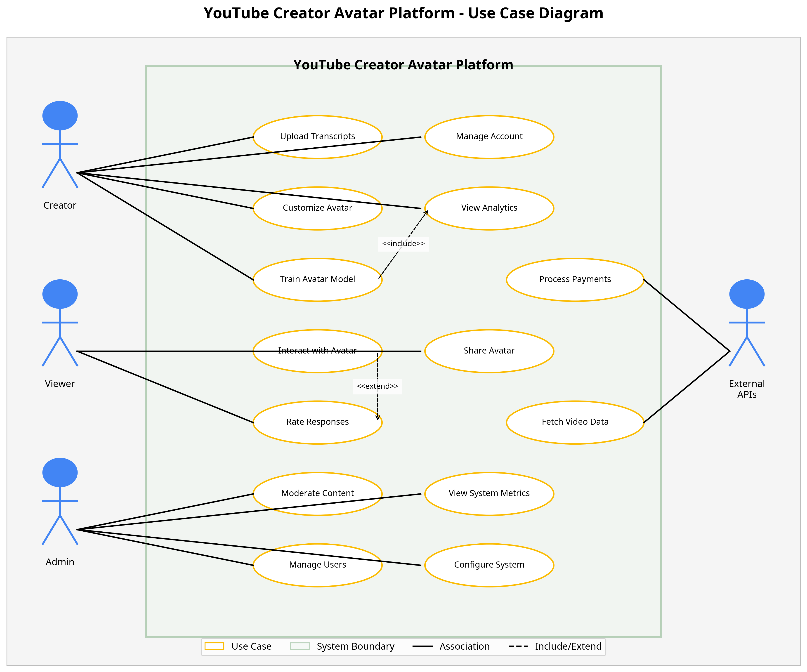Viewport: 807px width, 672px height.
Task: Click the External APIs label text
Action: (x=747, y=389)
